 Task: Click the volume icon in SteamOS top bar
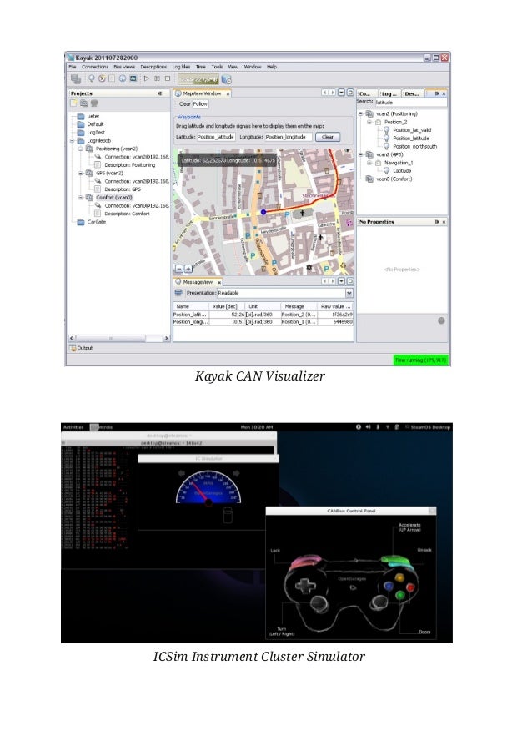point(369,426)
